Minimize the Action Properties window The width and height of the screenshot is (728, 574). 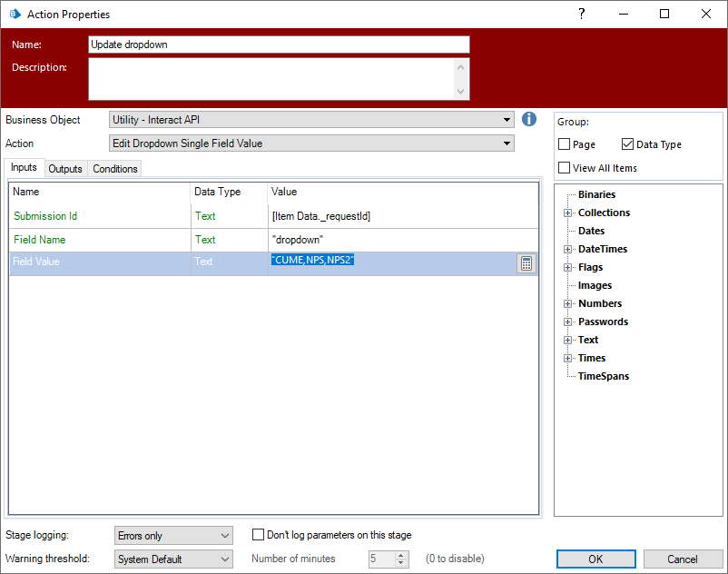[624, 14]
